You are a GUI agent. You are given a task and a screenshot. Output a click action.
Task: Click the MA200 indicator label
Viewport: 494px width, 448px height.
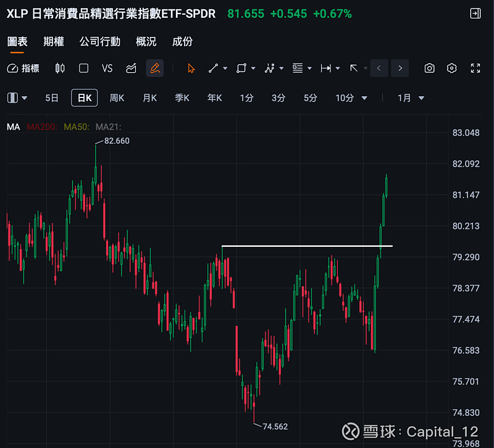pos(42,127)
